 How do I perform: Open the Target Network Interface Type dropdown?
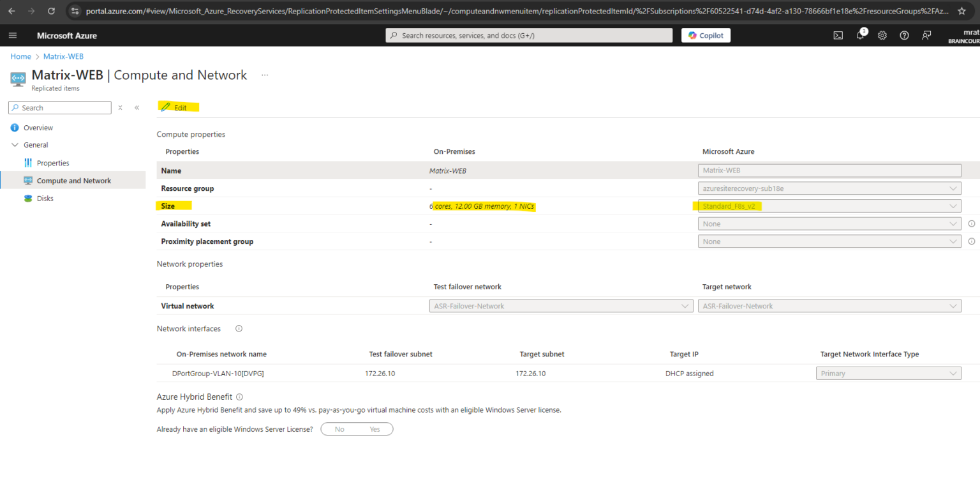coord(889,373)
